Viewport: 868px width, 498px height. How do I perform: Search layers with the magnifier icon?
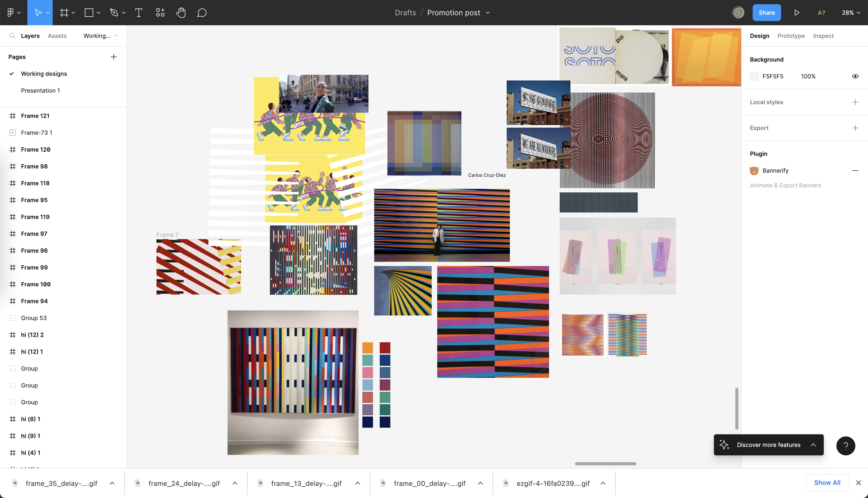(x=12, y=36)
